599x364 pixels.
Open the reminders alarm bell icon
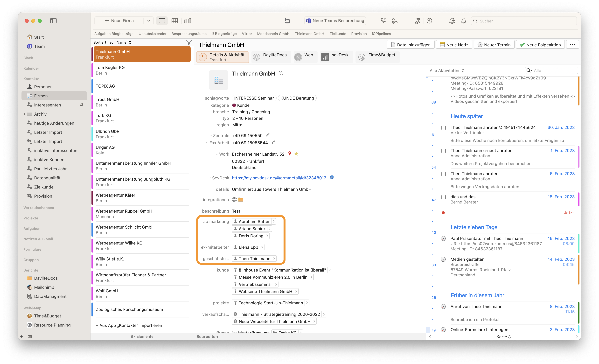[x=452, y=21]
